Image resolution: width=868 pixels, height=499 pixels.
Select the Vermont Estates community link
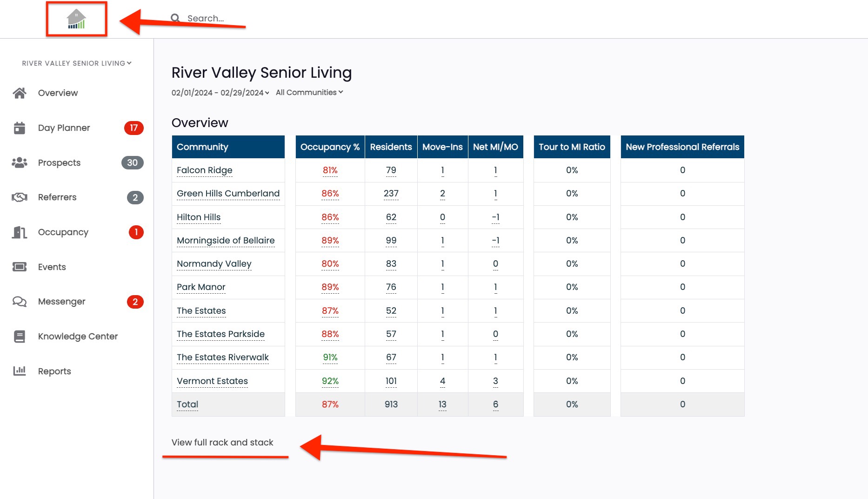coord(212,381)
